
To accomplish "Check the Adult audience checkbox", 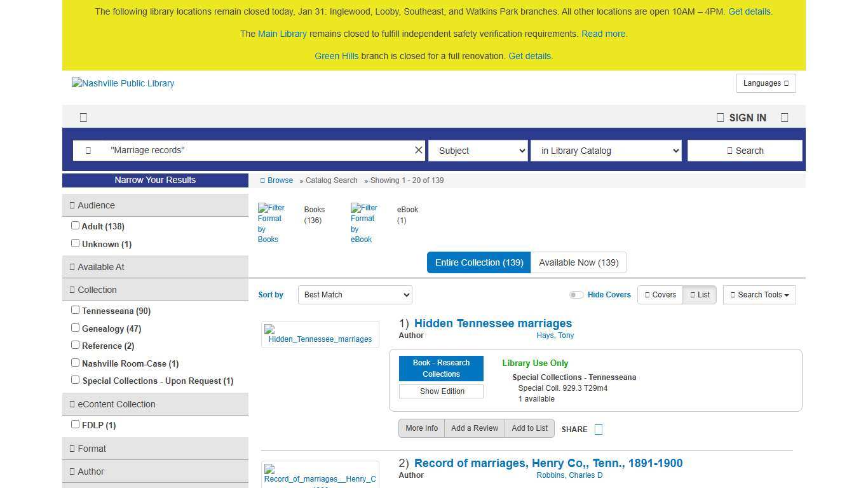I will tap(75, 225).
